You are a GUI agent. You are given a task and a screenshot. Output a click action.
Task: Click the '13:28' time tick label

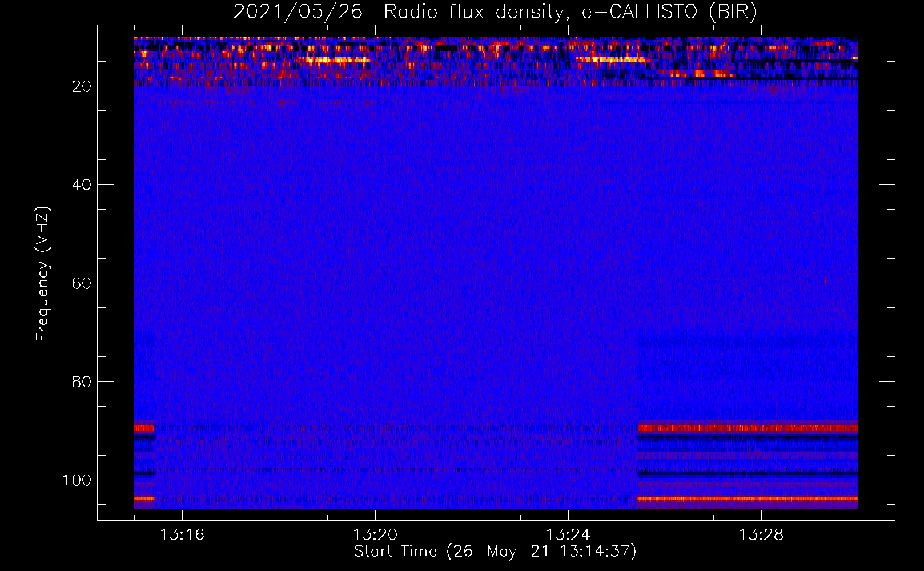pos(761,535)
